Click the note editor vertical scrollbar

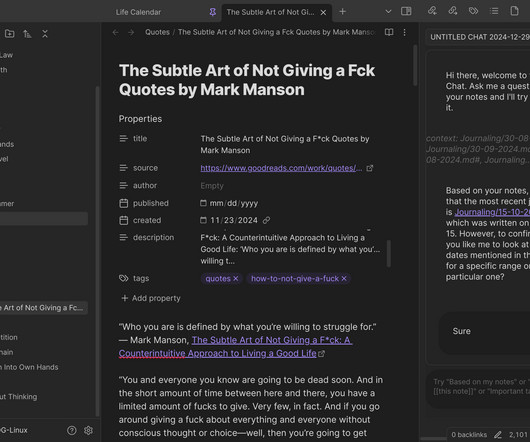(x=415, y=64)
